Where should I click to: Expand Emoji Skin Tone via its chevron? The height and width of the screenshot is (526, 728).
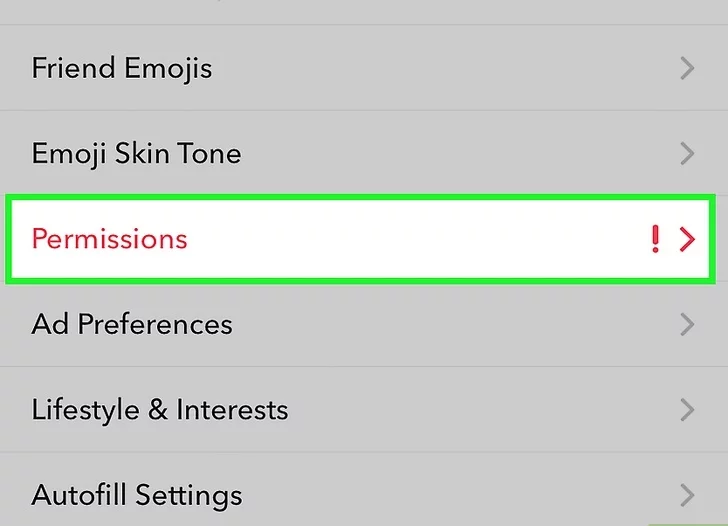686,154
